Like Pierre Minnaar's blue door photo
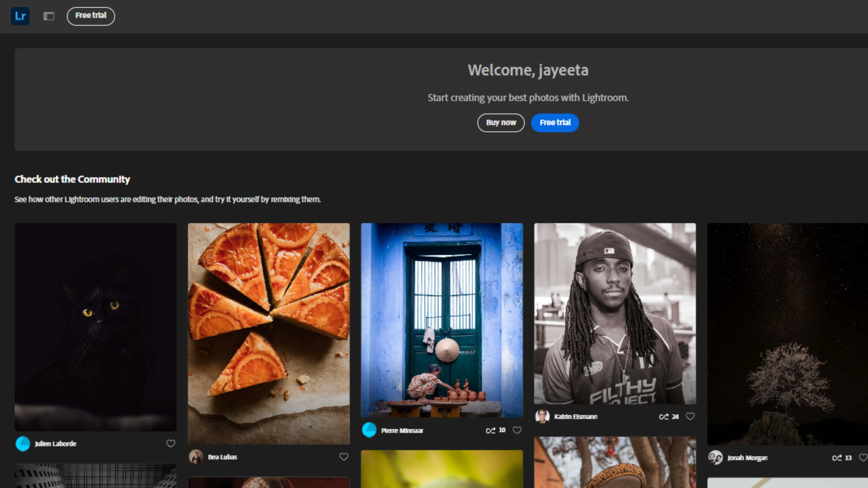This screenshot has height=488, width=868. click(x=517, y=430)
